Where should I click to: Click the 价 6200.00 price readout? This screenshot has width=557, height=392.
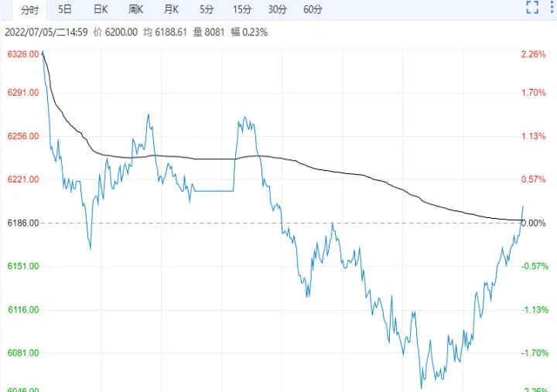point(115,32)
